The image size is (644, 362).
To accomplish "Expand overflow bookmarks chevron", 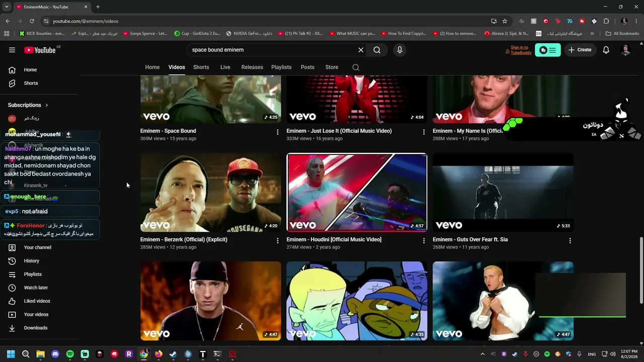I will pyautogui.click(x=592, y=34).
